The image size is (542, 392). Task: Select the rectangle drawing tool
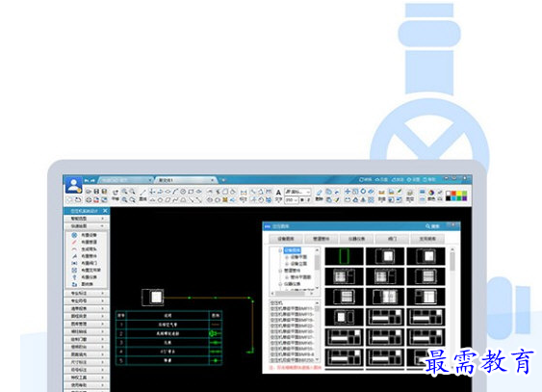(x=191, y=191)
